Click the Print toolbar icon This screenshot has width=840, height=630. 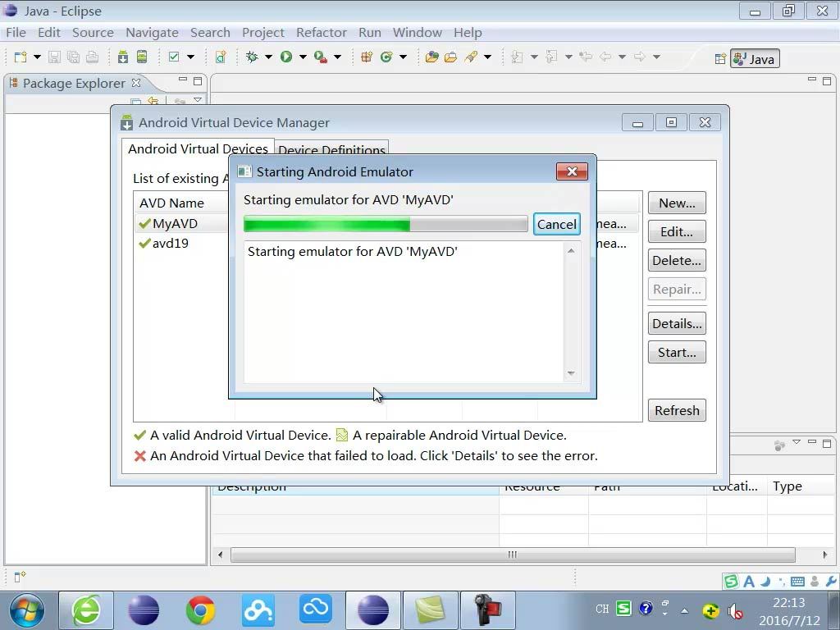click(x=92, y=57)
